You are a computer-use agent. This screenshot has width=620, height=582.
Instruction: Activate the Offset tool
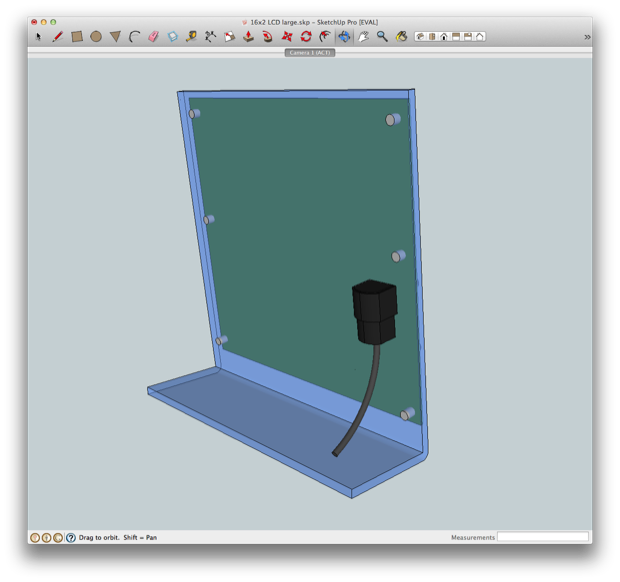[x=325, y=37]
